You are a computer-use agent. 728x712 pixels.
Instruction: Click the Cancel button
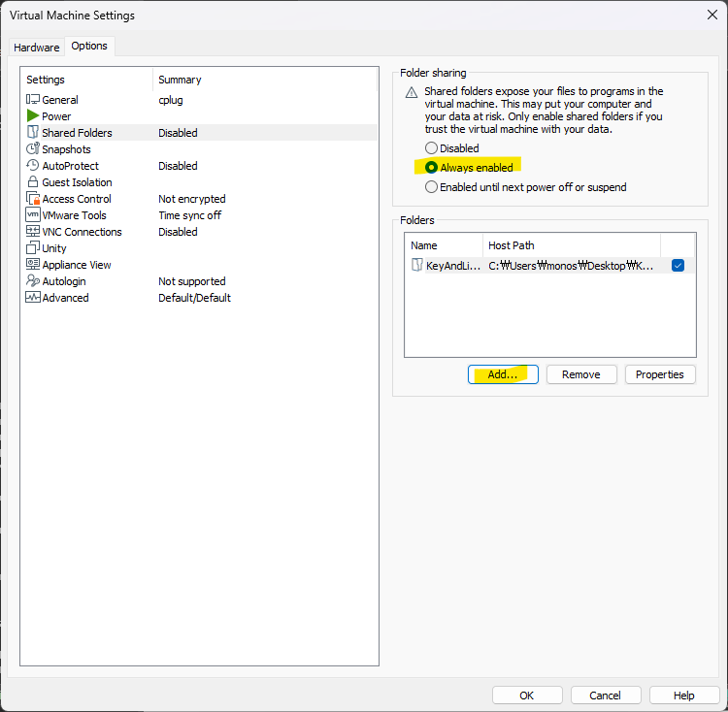[x=606, y=696]
